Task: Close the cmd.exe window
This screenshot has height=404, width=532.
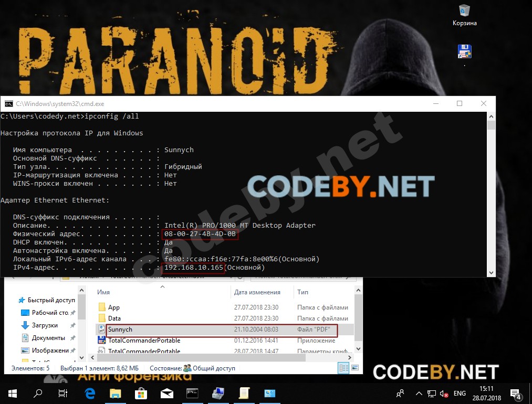Action: [x=484, y=103]
